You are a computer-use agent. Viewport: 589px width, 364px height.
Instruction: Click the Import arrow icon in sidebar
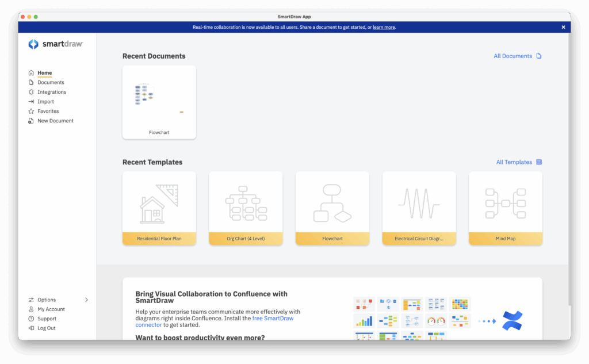point(31,101)
